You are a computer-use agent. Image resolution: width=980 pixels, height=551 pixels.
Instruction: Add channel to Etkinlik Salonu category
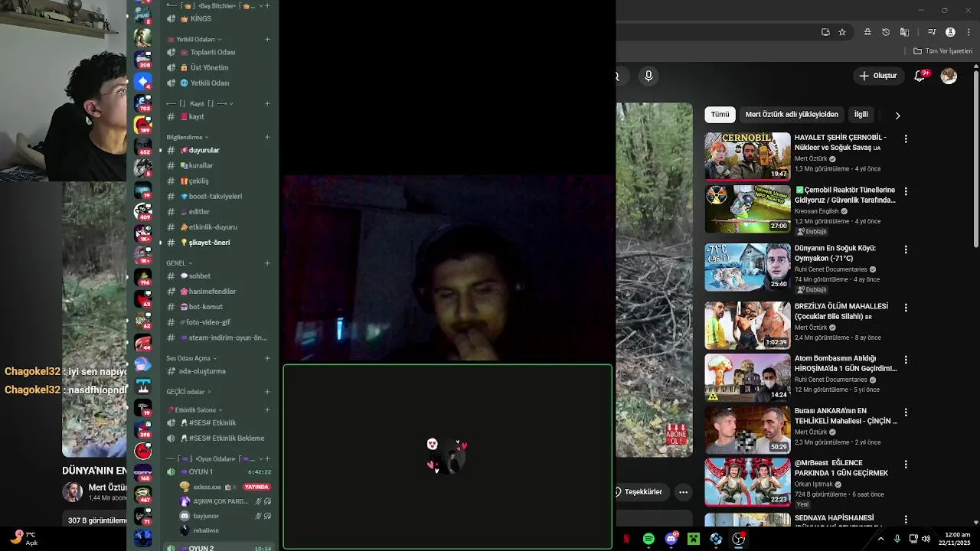[x=267, y=409]
